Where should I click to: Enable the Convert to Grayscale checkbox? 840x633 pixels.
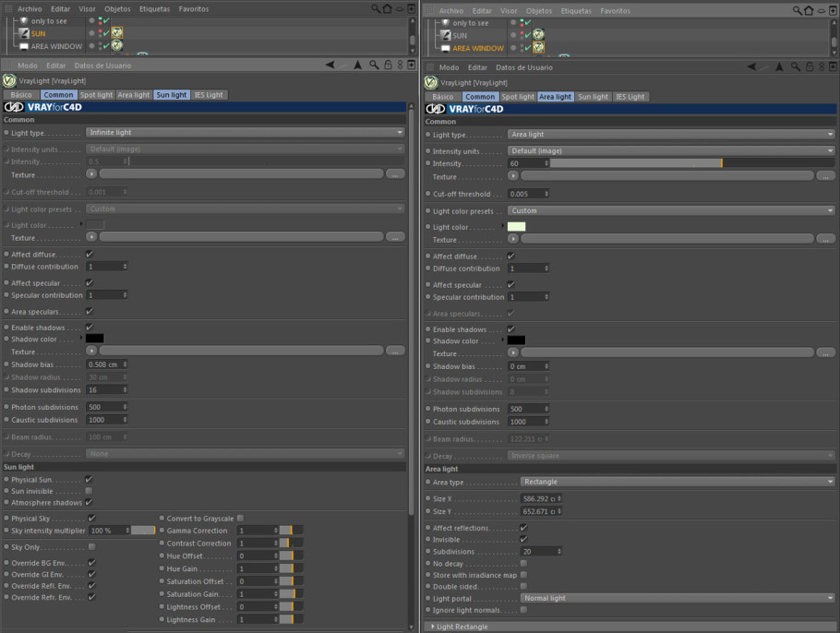click(241, 518)
